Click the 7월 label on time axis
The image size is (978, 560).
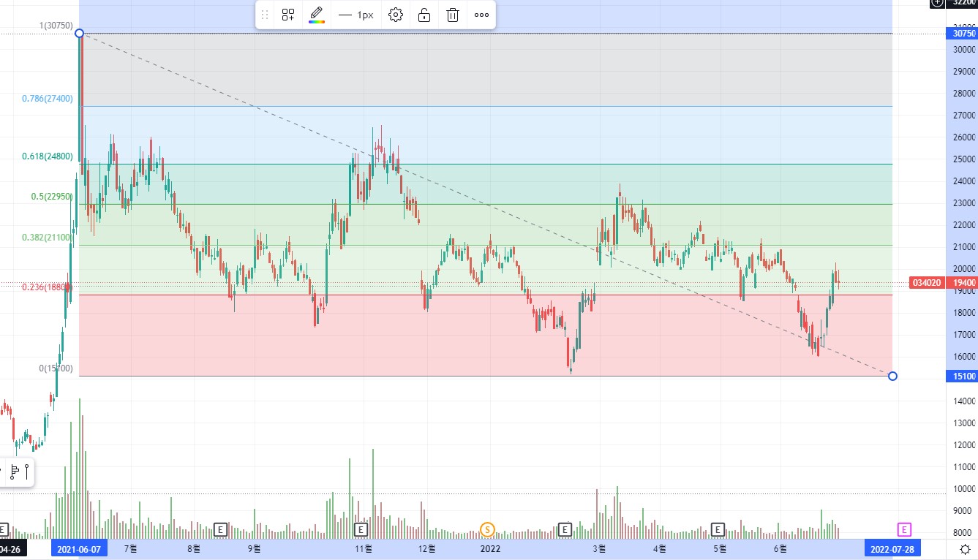click(x=131, y=548)
